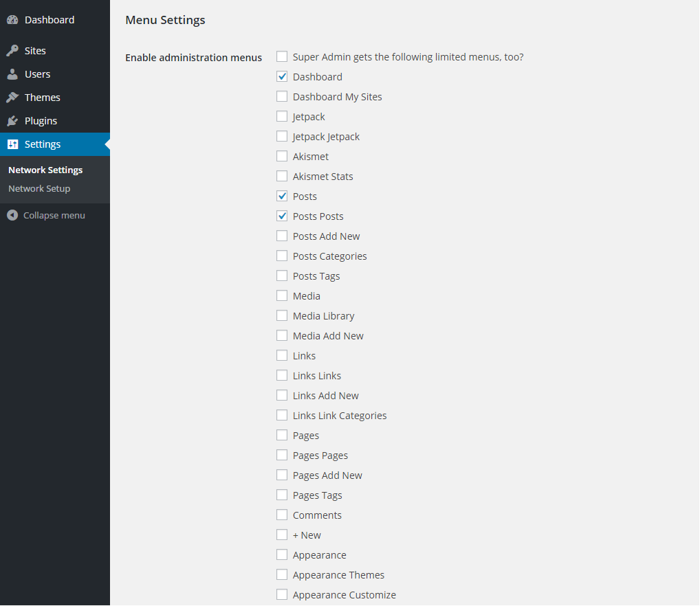Image resolution: width=700 pixels, height=606 pixels.
Task: Enable the Super Admin limited menus checkbox
Action: point(282,56)
